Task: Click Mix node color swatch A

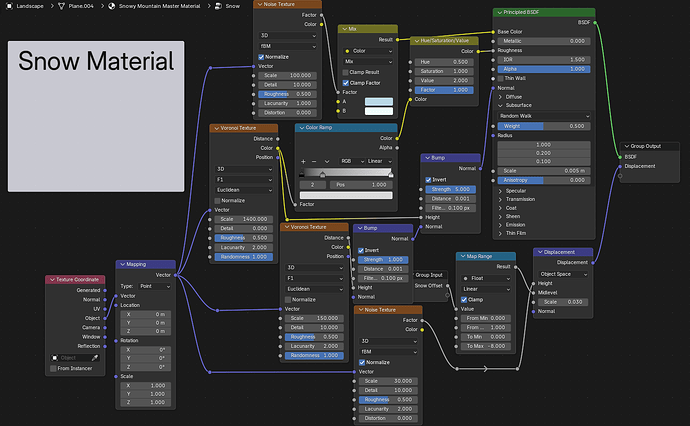Action: pos(379,102)
